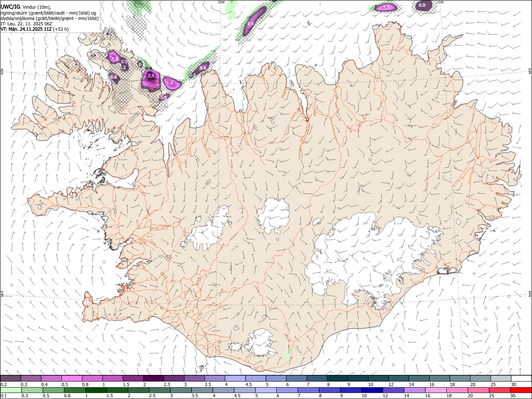The image size is (532, 399).
Task: Click the valid time 'VT: Mán. 24.11.2025 11Z'
Action: click(26, 29)
